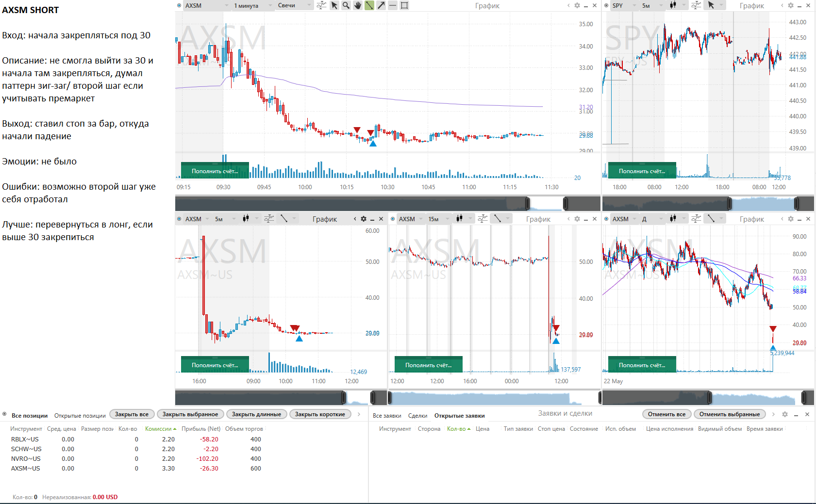Viewport: 816px width, 504px height.
Task: Expand cursor tool dropdown arrow in SPY chart
Action: pyautogui.click(x=721, y=5)
